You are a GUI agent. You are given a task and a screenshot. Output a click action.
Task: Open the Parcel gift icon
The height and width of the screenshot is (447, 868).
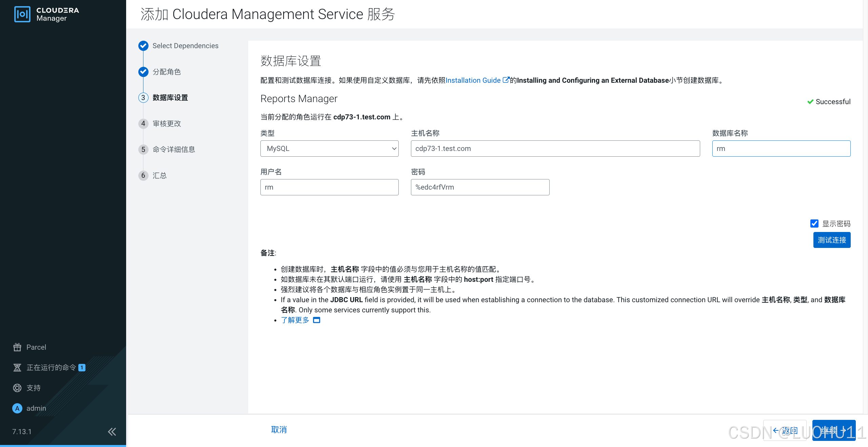17,347
